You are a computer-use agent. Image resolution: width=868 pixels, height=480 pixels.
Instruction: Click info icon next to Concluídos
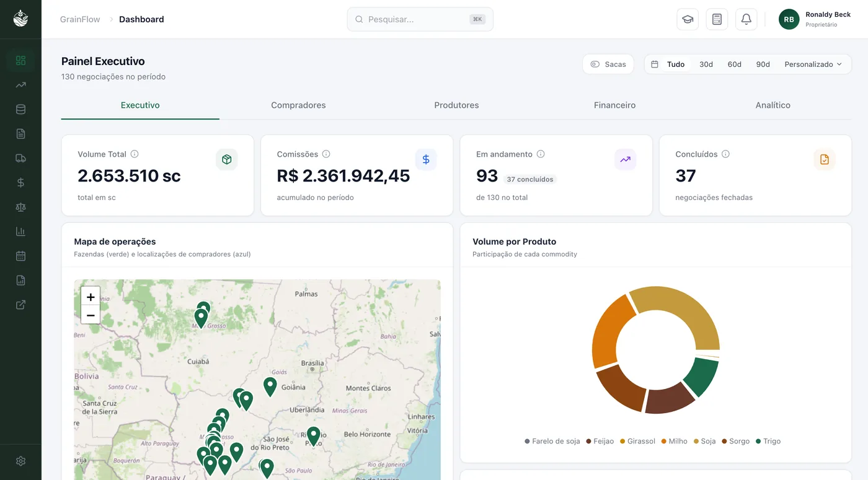tap(725, 154)
